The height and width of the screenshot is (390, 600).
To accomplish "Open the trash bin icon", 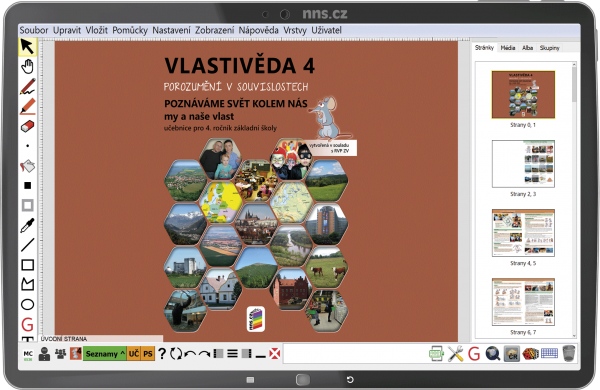I will (569, 353).
